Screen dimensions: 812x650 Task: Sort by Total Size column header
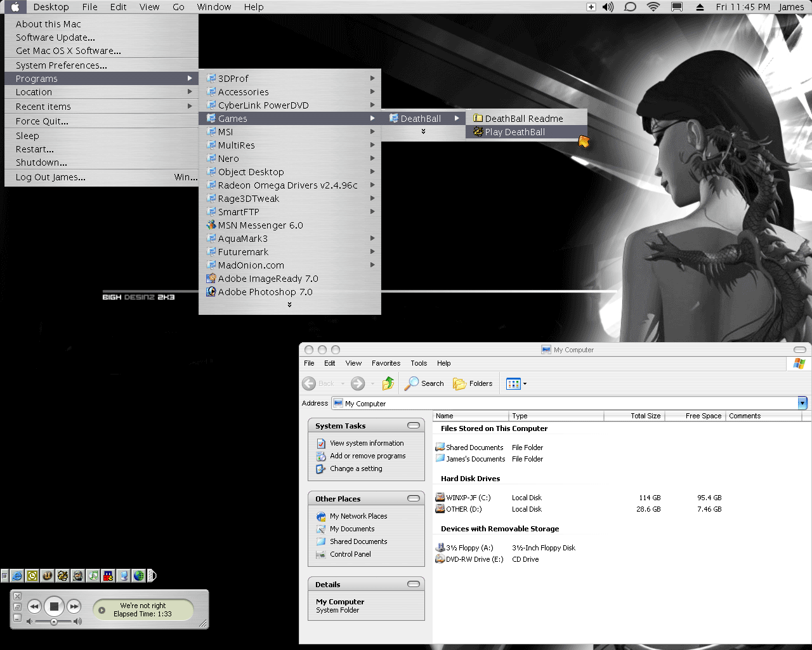click(633, 416)
